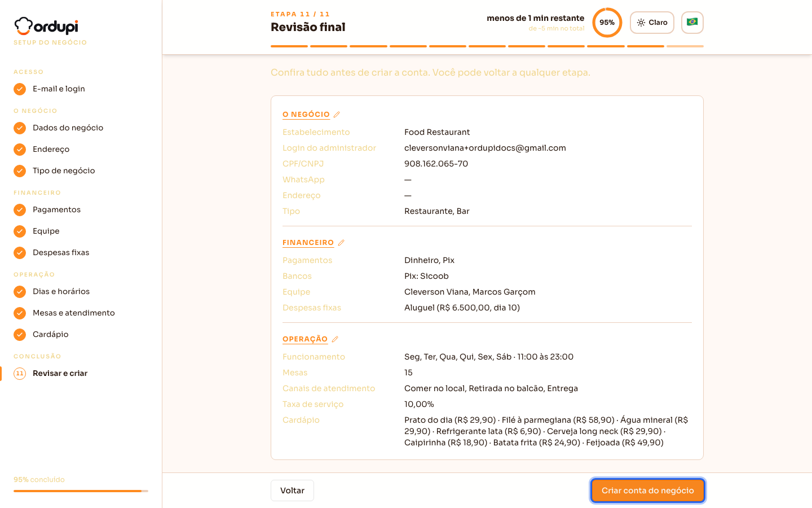Click the step 11 number badge
The height and width of the screenshot is (508, 812).
[x=20, y=374]
